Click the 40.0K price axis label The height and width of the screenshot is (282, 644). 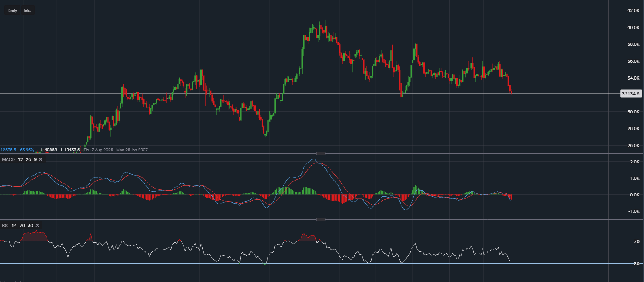tap(633, 27)
